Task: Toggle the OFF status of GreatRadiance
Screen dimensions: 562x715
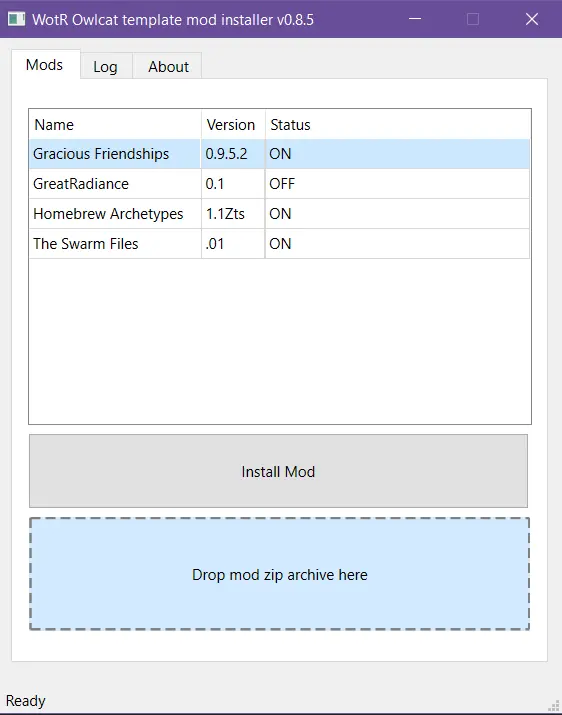Action: pos(282,184)
